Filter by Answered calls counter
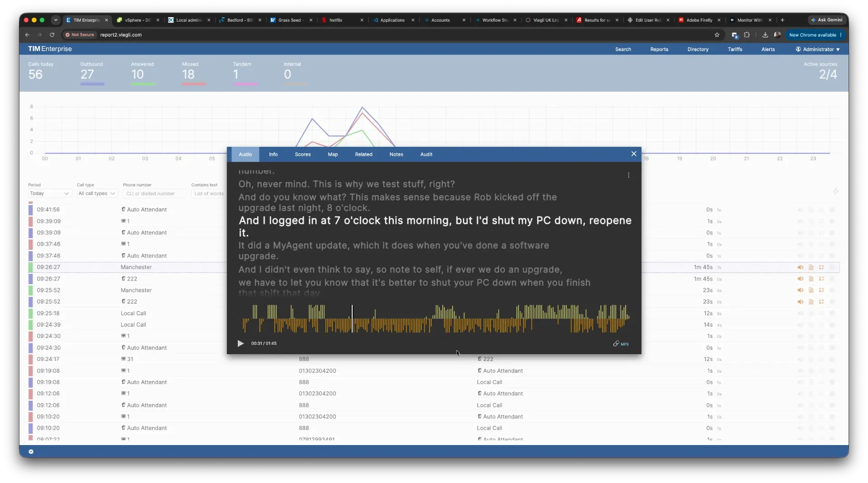The height and width of the screenshot is (483, 868). [x=143, y=73]
